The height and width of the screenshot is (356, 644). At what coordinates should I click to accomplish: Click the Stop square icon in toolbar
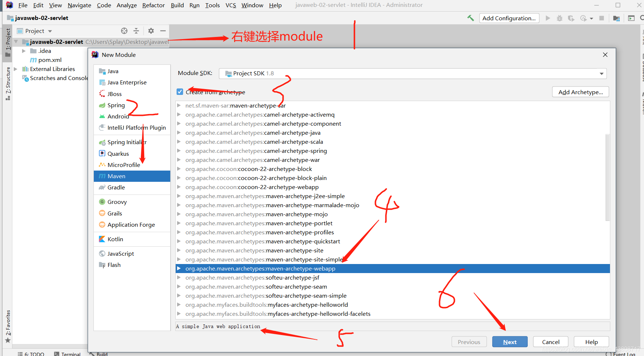coord(602,18)
